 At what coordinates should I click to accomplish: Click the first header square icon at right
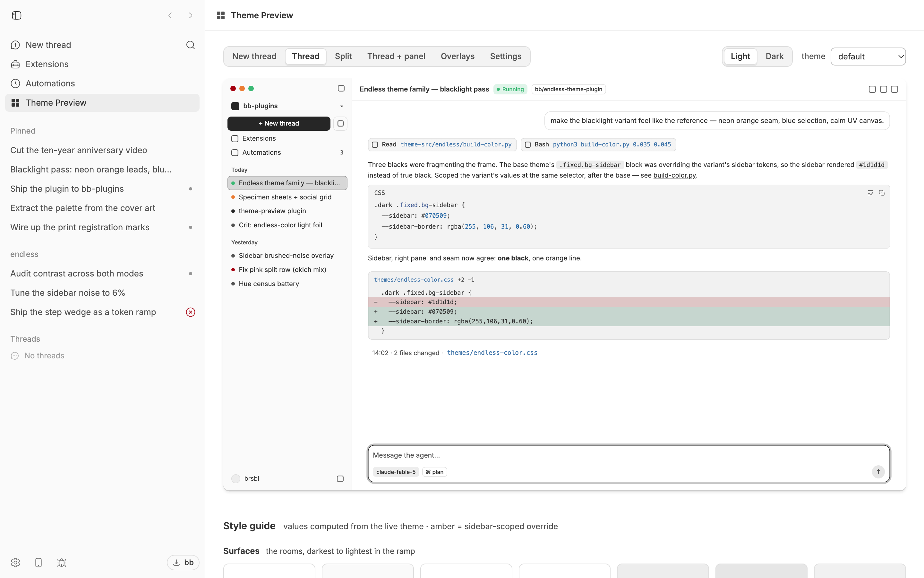872,89
